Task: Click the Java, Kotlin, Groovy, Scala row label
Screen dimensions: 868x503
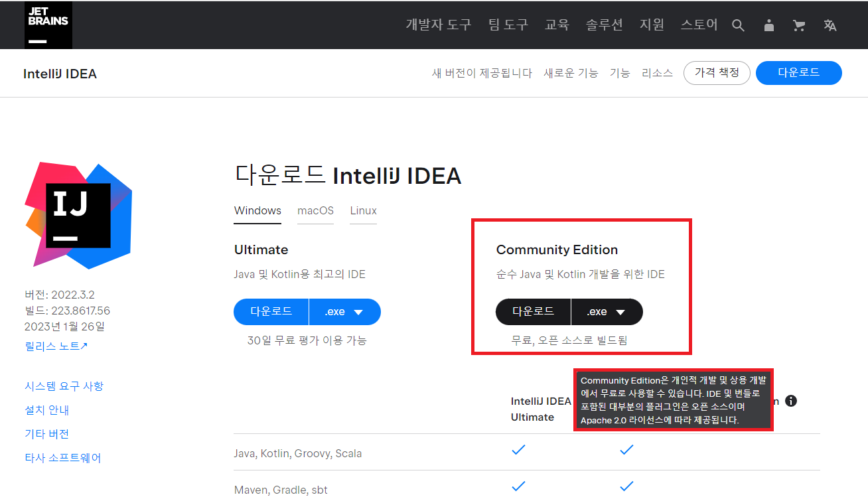Action: (298, 454)
